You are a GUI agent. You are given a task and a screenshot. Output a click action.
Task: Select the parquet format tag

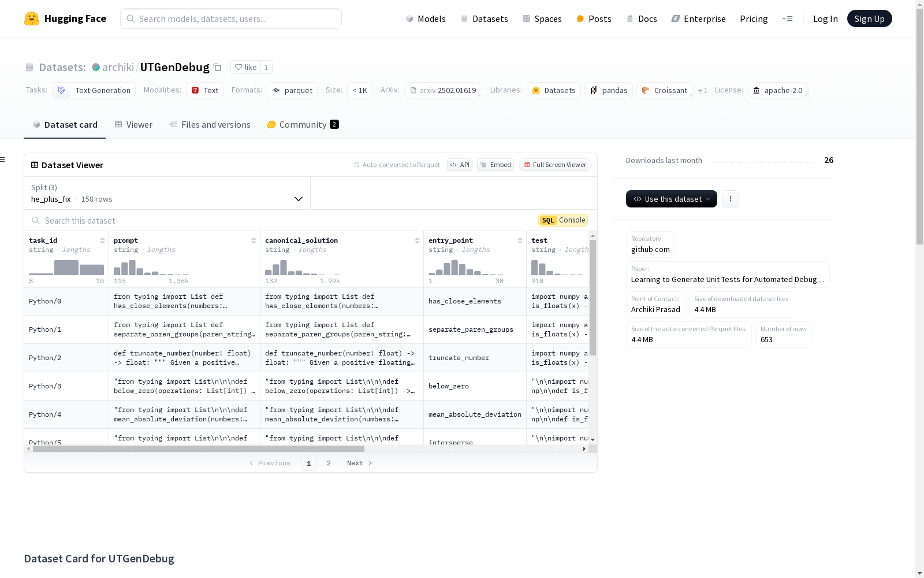point(292,90)
